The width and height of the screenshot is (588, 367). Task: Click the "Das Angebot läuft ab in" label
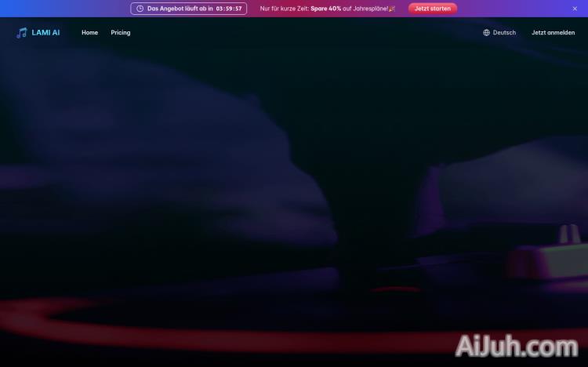point(180,9)
